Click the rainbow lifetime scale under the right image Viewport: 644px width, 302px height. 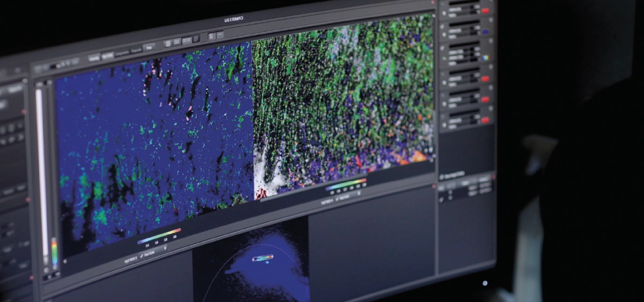pyautogui.click(x=346, y=185)
